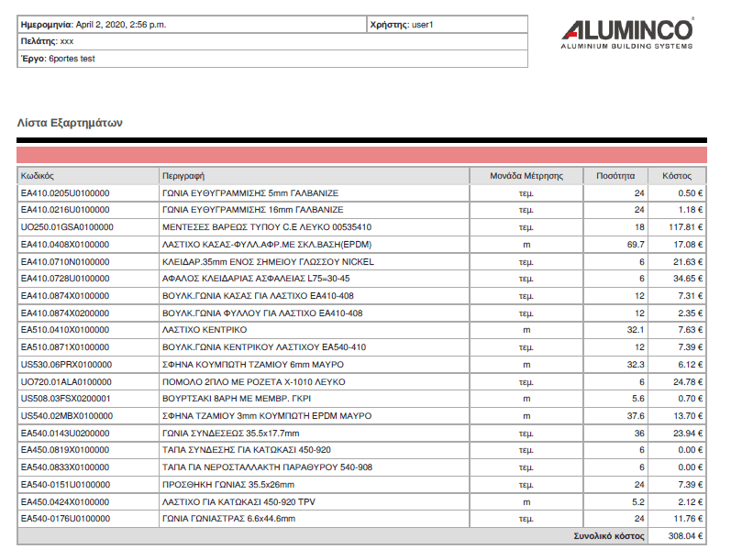731x560 pixels.
Task: Click the Μονάδα Μέτρησης column header
Action: point(526,176)
